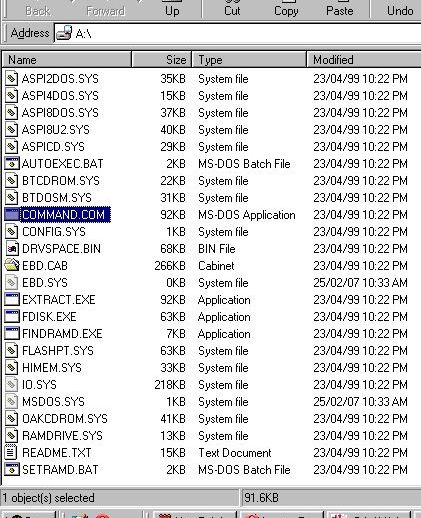
Task: Select the HIMEM.SYS file name
Action: point(52,368)
